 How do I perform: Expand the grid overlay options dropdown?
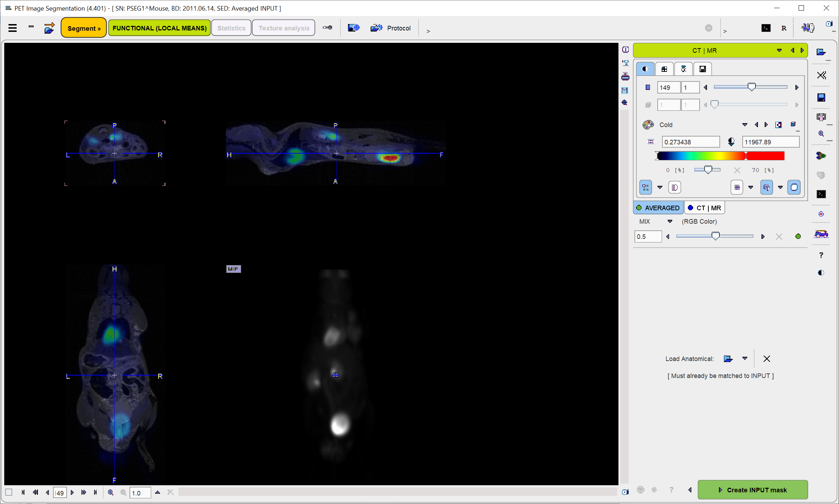click(750, 187)
